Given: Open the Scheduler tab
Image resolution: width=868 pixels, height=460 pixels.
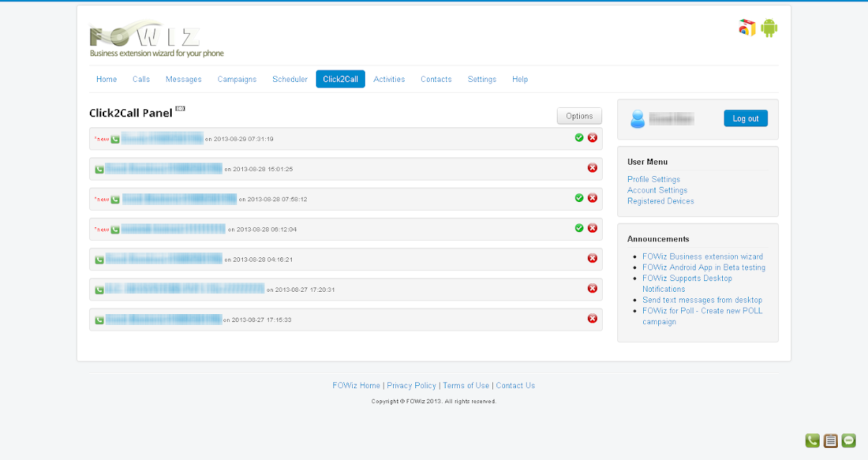Looking at the screenshot, I should [290, 79].
